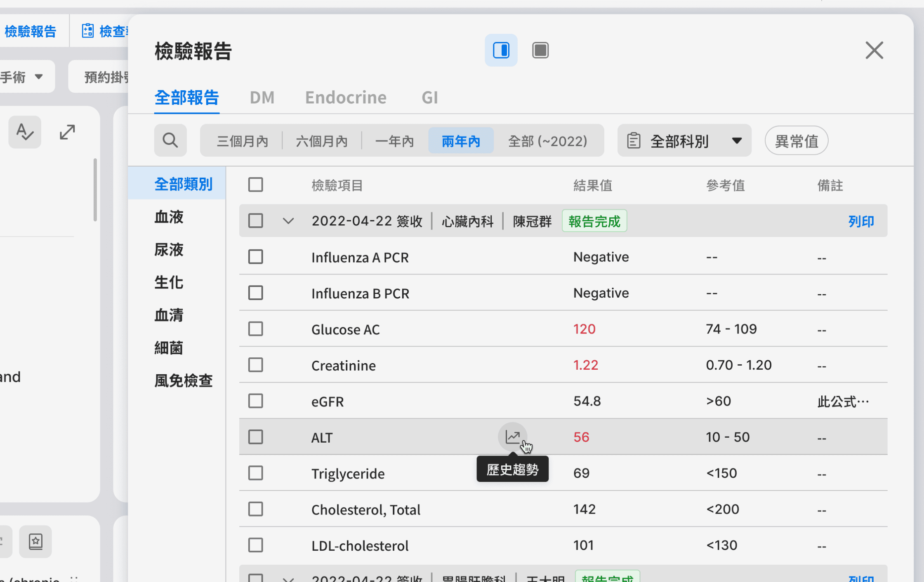Image resolution: width=924 pixels, height=582 pixels.
Task: Check the ALT row checkbox
Action: (x=255, y=437)
